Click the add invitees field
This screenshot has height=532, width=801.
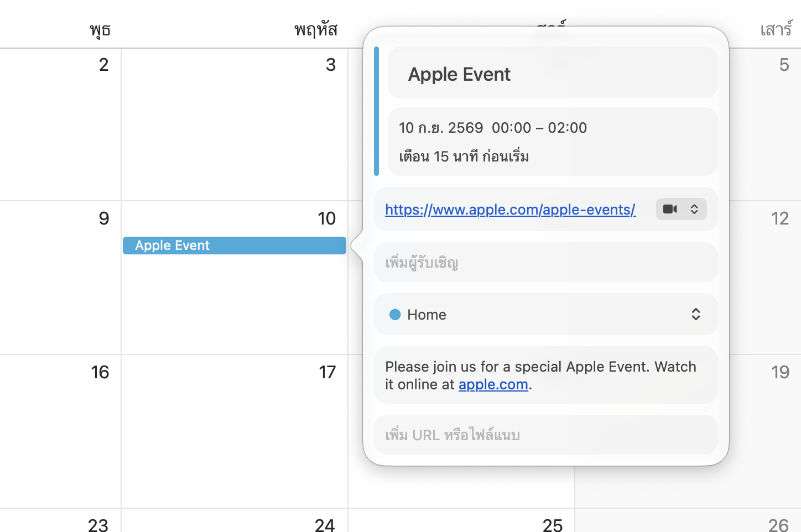(546, 262)
